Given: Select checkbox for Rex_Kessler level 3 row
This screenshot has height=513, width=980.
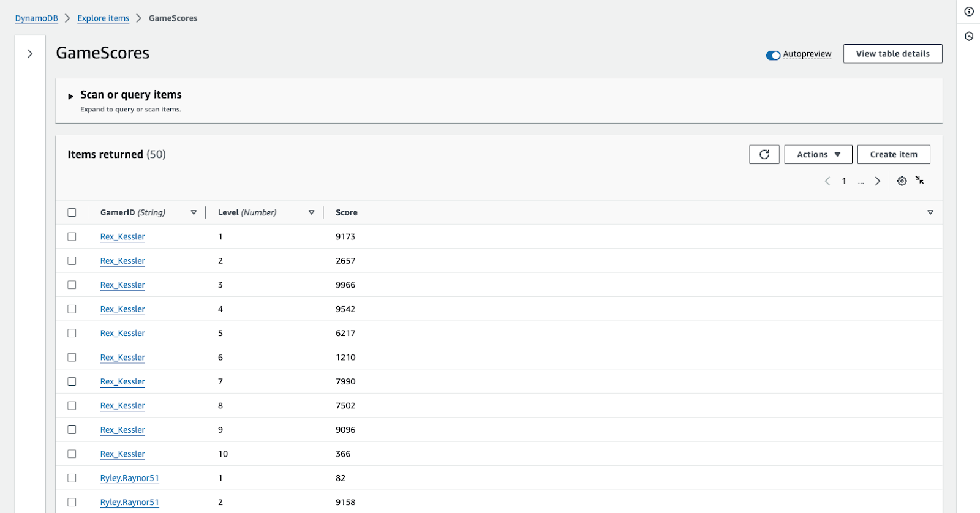Looking at the screenshot, I should click(72, 285).
